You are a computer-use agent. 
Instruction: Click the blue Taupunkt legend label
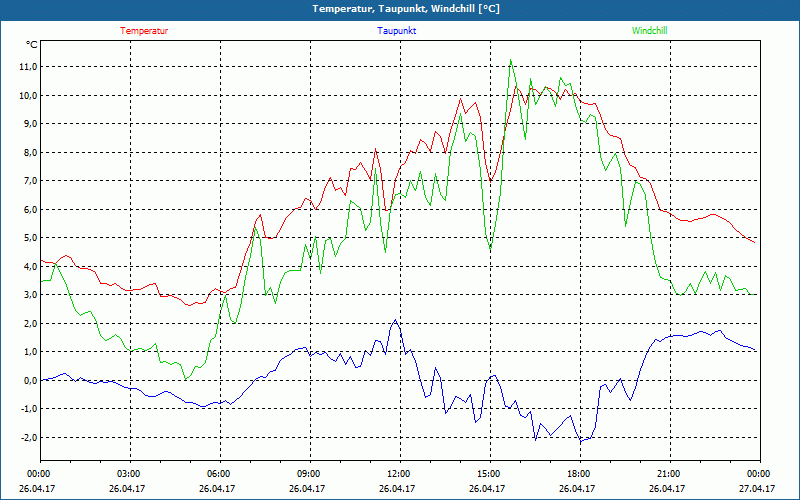pos(397,31)
